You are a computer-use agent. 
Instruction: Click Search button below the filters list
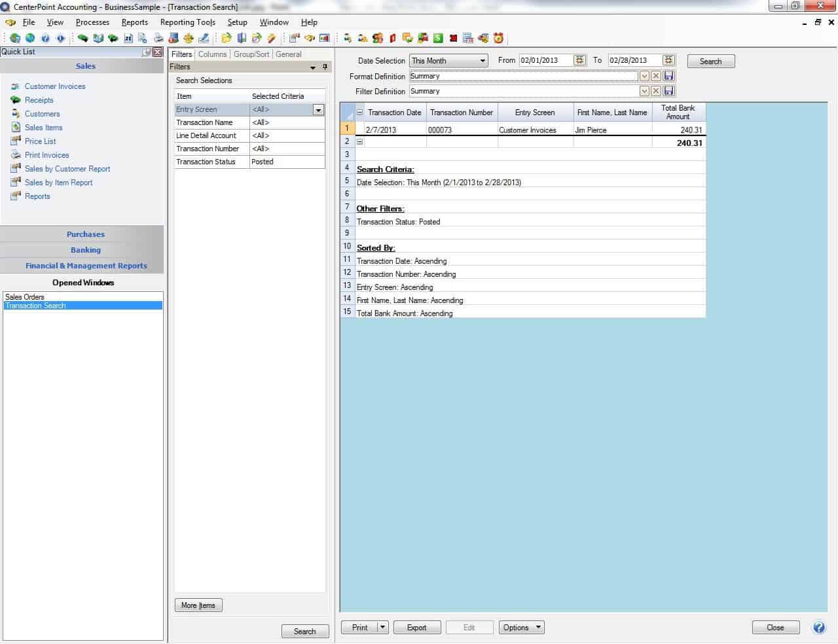coord(305,632)
